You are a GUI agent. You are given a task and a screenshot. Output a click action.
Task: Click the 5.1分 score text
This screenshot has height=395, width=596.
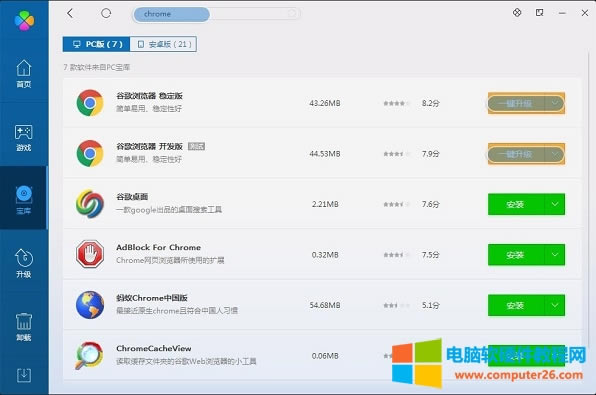[431, 305]
